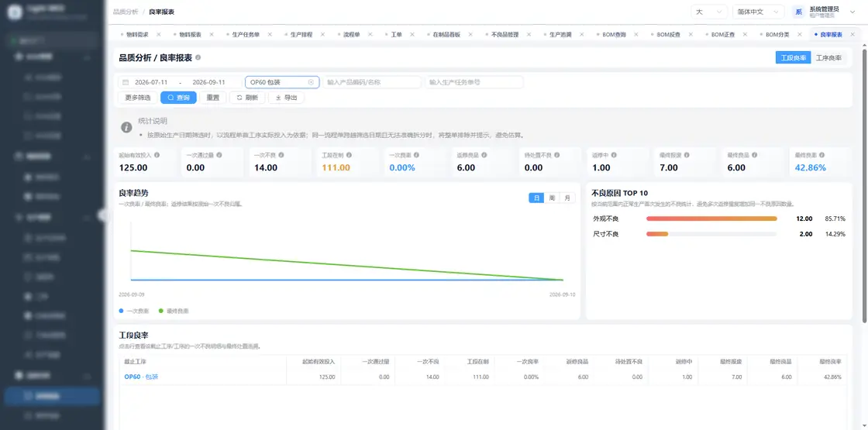
Task: Open the OP60 包装 process dropdown
Action: click(x=282, y=82)
